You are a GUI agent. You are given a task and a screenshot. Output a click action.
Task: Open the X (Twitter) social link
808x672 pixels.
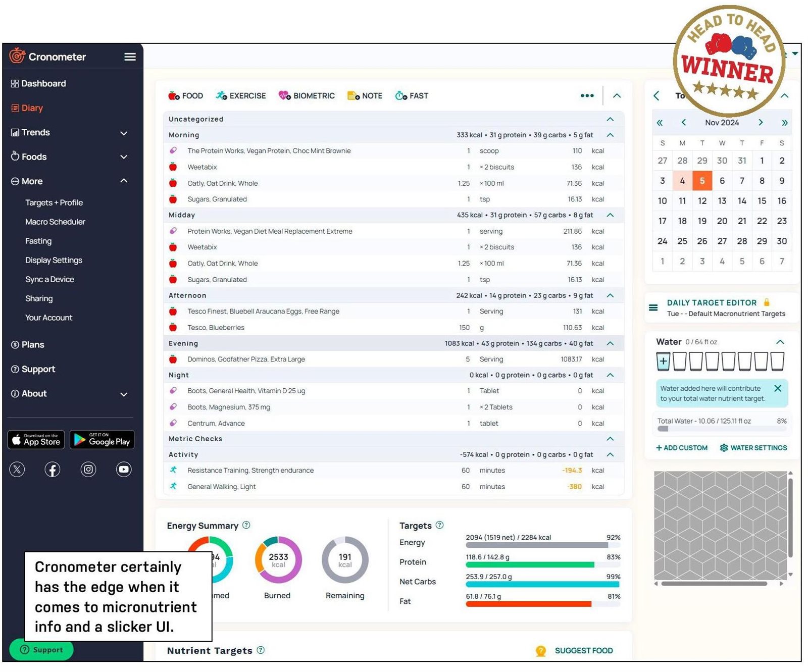coord(17,470)
